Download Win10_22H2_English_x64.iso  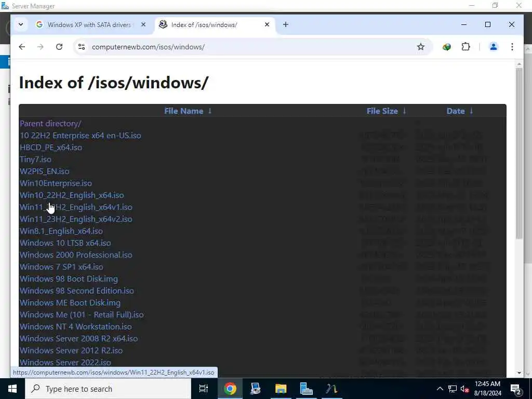[72, 195]
